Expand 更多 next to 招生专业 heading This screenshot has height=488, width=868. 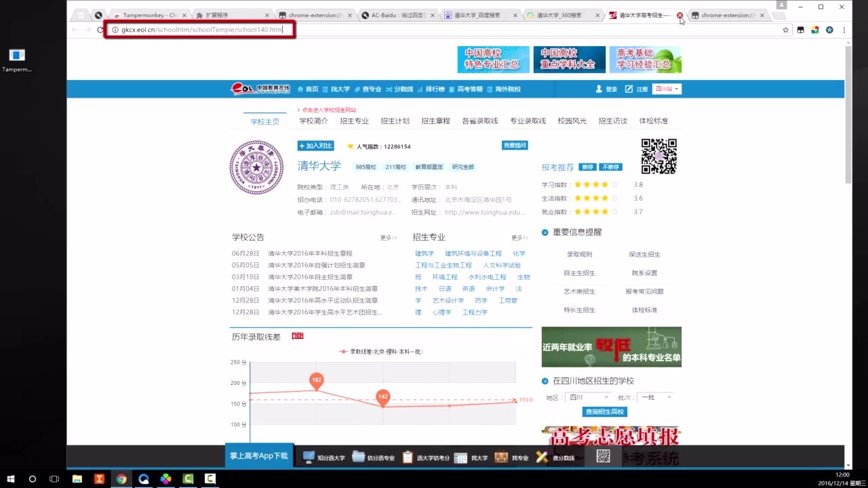point(519,238)
